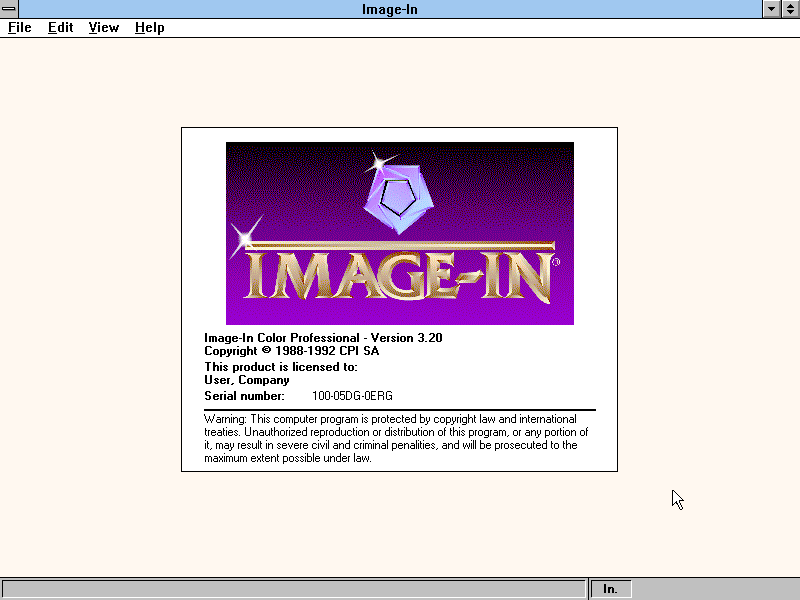Click the Image-In title bar
This screenshot has height=600, width=800.
click(x=390, y=9)
